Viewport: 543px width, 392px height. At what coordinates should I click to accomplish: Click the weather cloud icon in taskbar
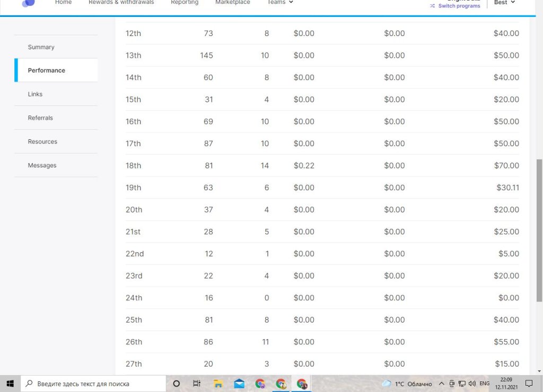387,384
